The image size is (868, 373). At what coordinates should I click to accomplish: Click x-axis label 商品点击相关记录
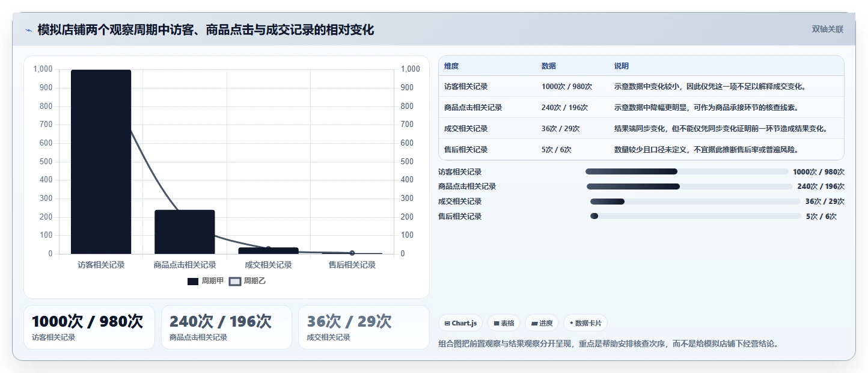pos(185,265)
